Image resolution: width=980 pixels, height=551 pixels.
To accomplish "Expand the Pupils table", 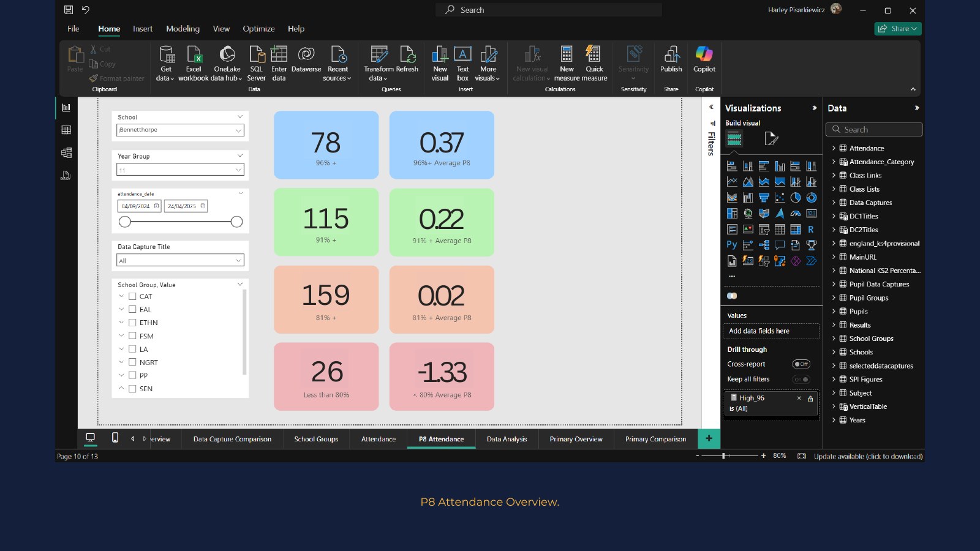I will (834, 312).
